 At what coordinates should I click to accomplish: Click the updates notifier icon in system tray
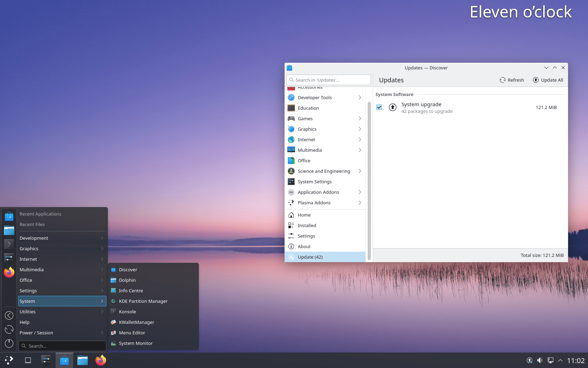pyautogui.click(x=530, y=360)
